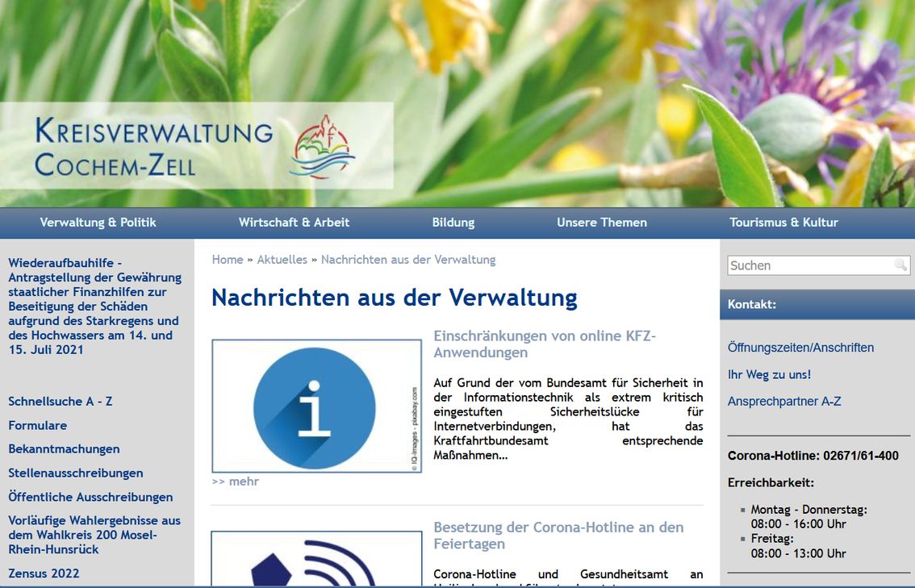The image size is (915, 588).
Task: Click the magnifying glass search icon
Action: tap(901, 265)
